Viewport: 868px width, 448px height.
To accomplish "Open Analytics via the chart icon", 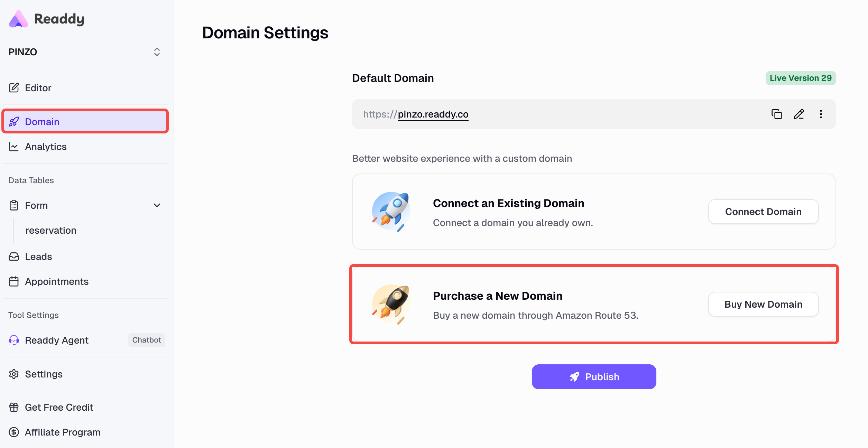I will [x=14, y=147].
